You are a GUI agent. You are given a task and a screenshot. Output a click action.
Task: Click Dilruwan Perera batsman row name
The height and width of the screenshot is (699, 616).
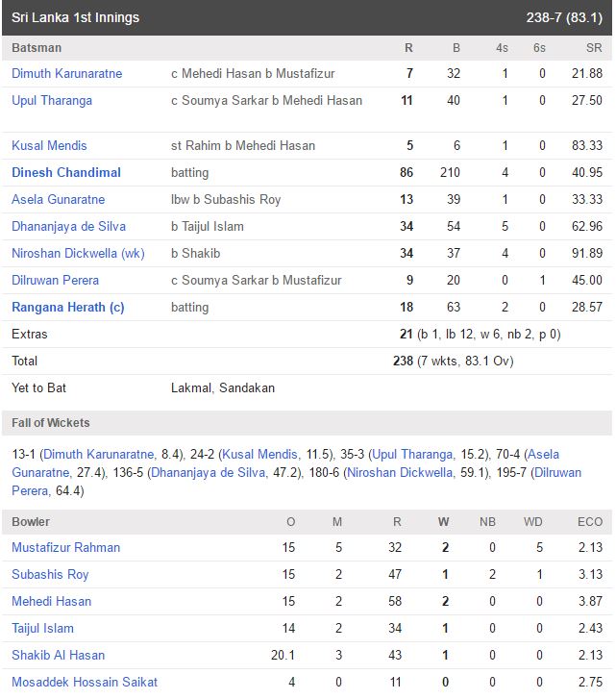point(55,280)
